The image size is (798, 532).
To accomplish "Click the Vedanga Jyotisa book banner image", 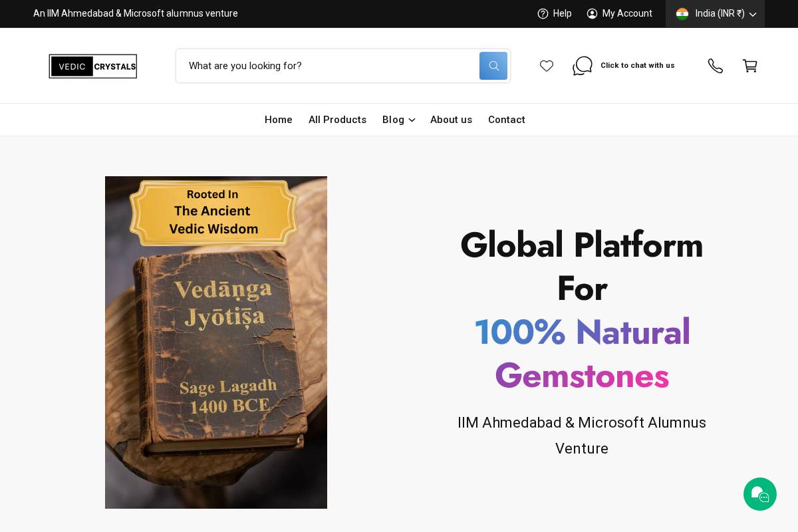I will [216, 342].
